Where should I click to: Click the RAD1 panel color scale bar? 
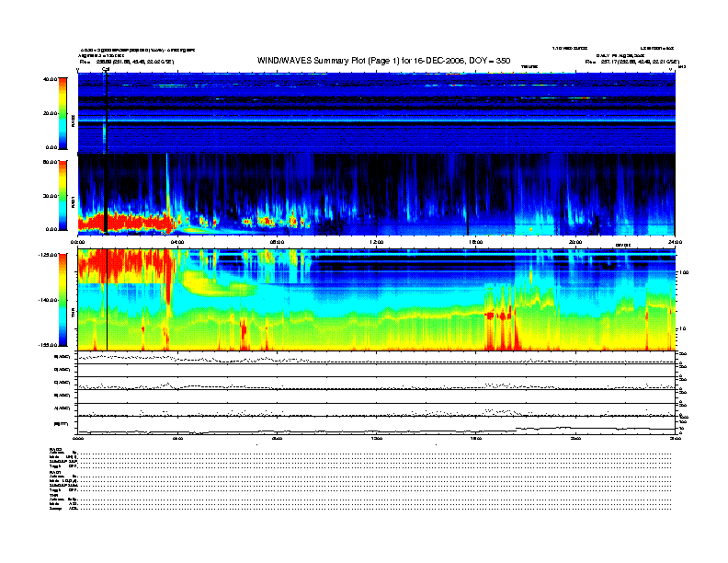pyautogui.click(x=63, y=195)
